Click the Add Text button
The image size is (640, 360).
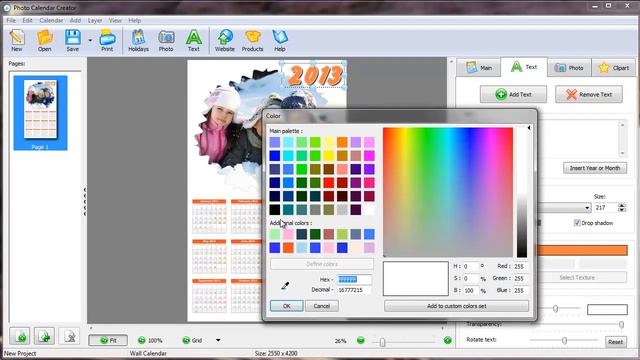513,94
